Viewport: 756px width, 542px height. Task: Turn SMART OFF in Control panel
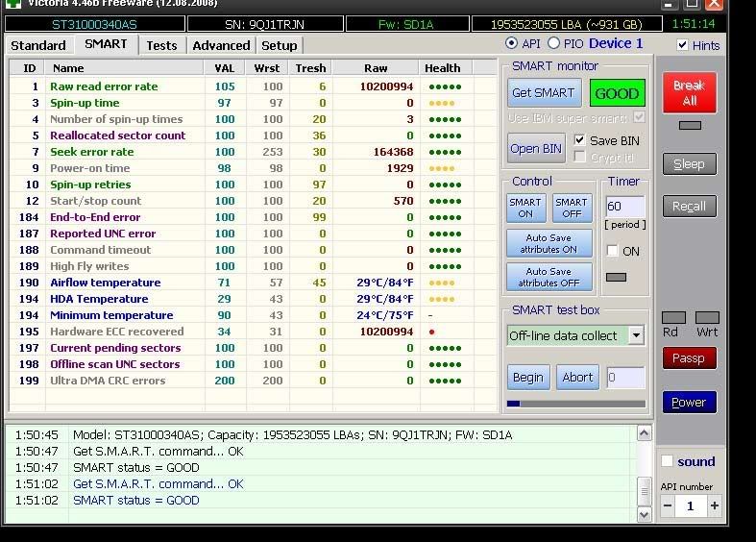pyautogui.click(x=572, y=209)
